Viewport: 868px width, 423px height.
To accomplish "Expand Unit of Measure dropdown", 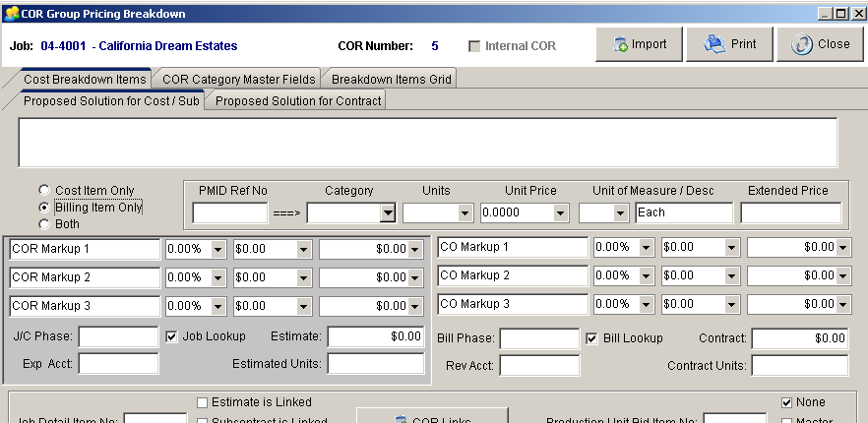I will [621, 212].
